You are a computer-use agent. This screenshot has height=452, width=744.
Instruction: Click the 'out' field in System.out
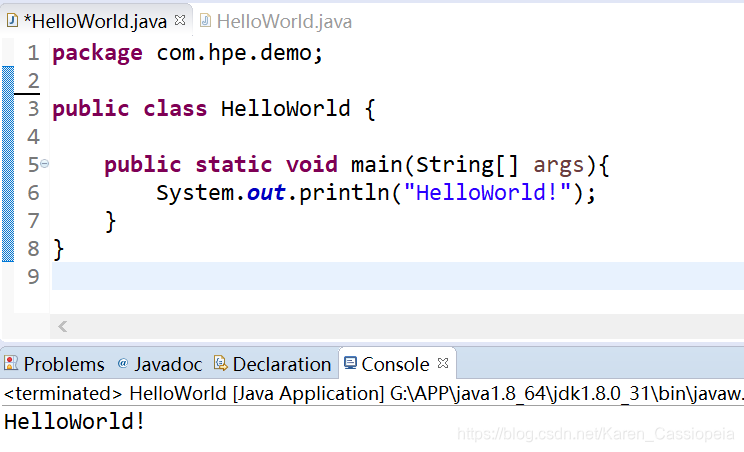coord(266,193)
